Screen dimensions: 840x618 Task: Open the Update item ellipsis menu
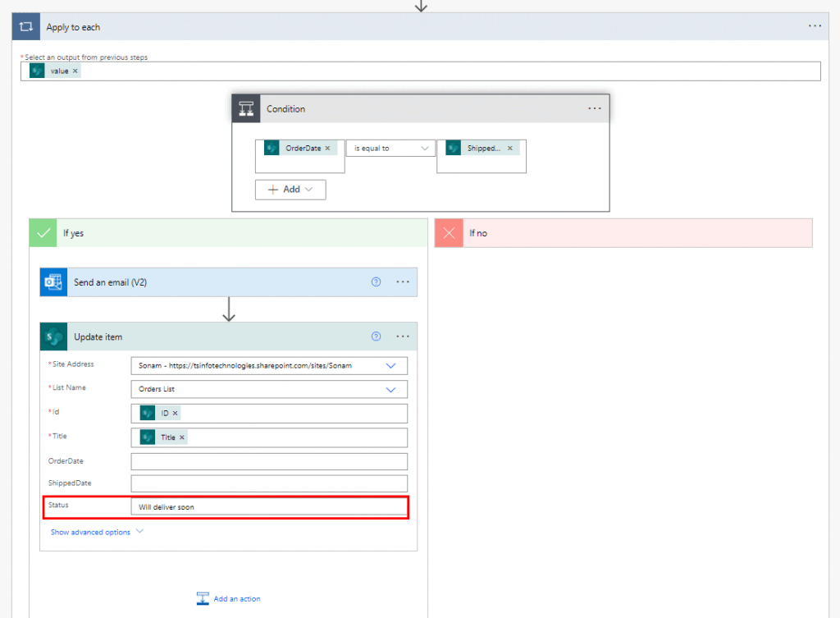coord(402,336)
